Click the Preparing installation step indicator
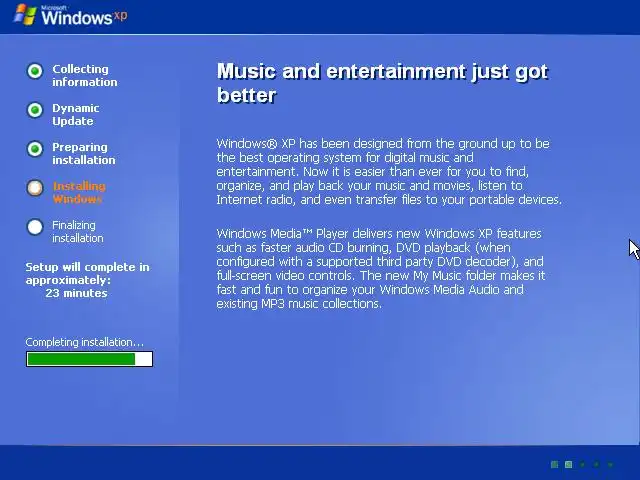The height and width of the screenshot is (480, 640). [35, 149]
